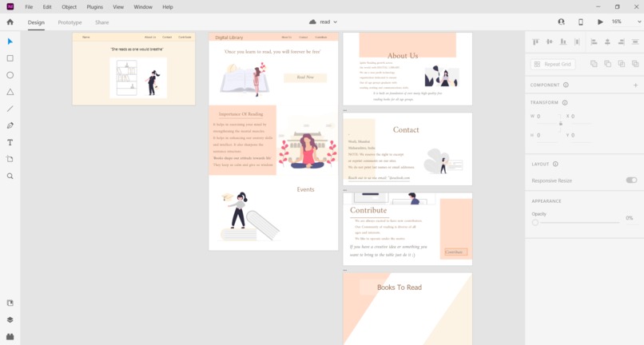
Task: Click the boolean Subtract icon
Action: (607, 64)
